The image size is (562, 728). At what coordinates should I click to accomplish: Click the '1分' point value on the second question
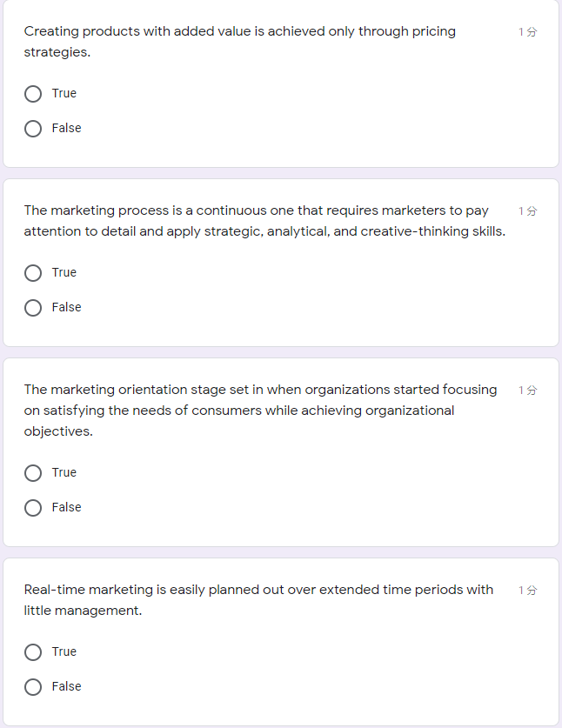pyautogui.click(x=525, y=210)
